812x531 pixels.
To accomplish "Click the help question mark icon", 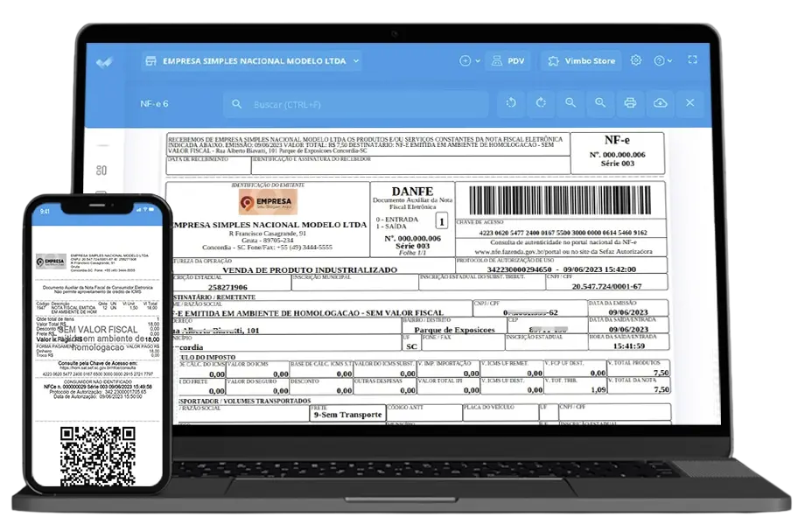I will pyautogui.click(x=659, y=61).
